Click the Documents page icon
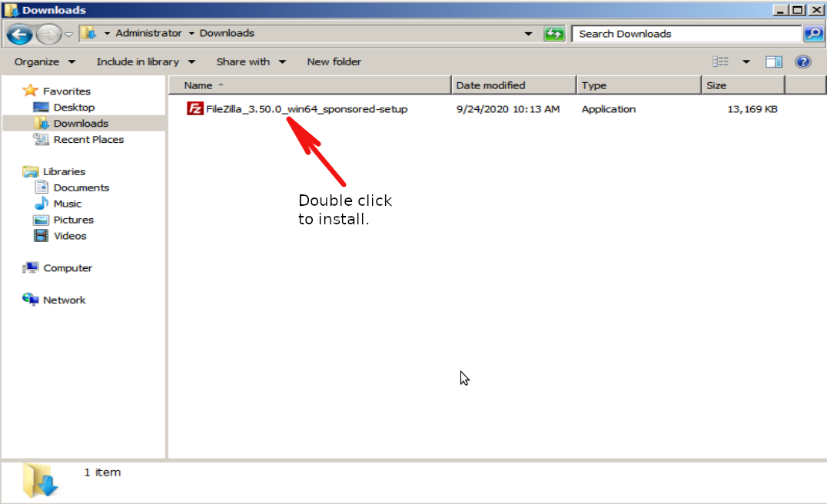Image resolution: width=827 pixels, height=504 pixels. coord(42,187)
